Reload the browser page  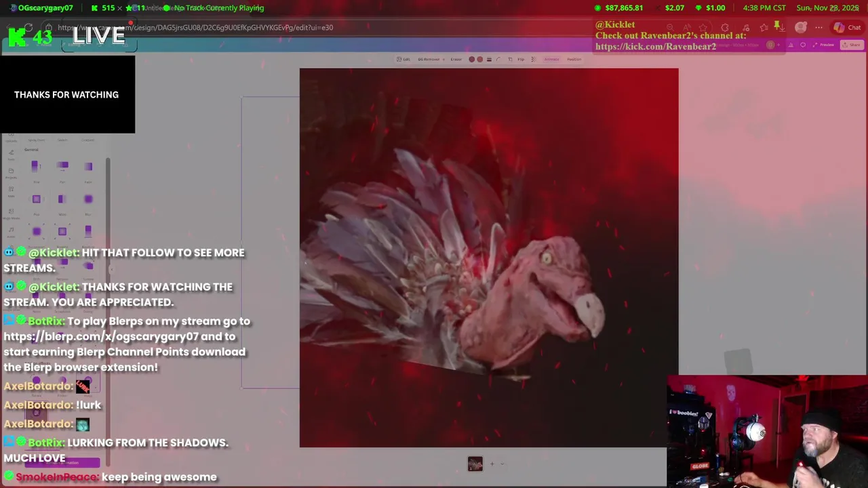point(28,28)
